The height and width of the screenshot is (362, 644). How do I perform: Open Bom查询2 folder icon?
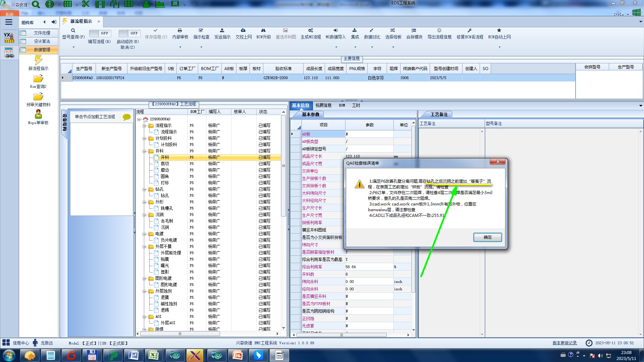pyautogui.click(x=38, y=79)
